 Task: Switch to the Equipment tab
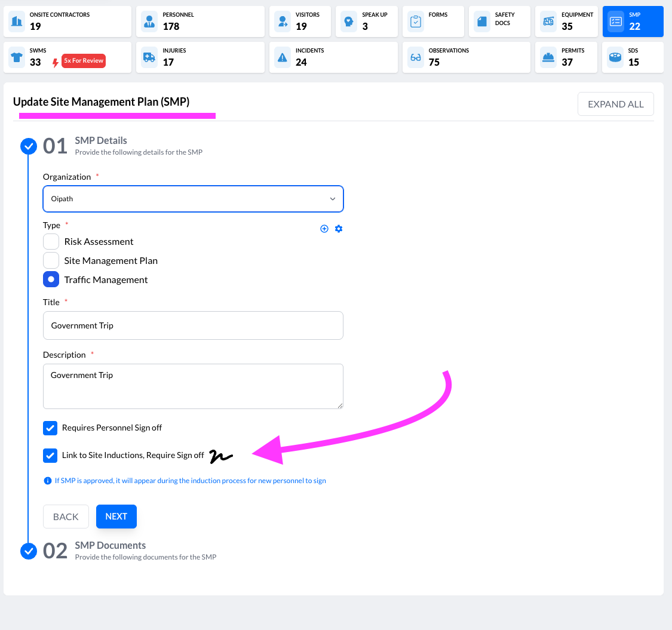tap(566, 21)
